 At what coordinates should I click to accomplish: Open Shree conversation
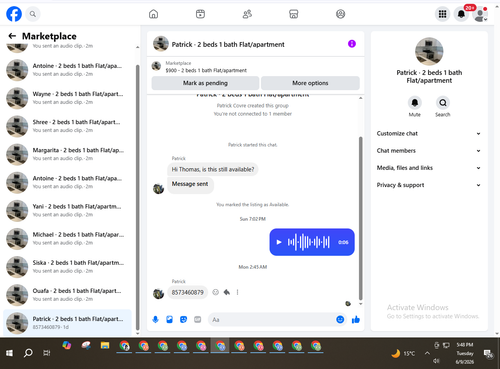coord(67,126)
